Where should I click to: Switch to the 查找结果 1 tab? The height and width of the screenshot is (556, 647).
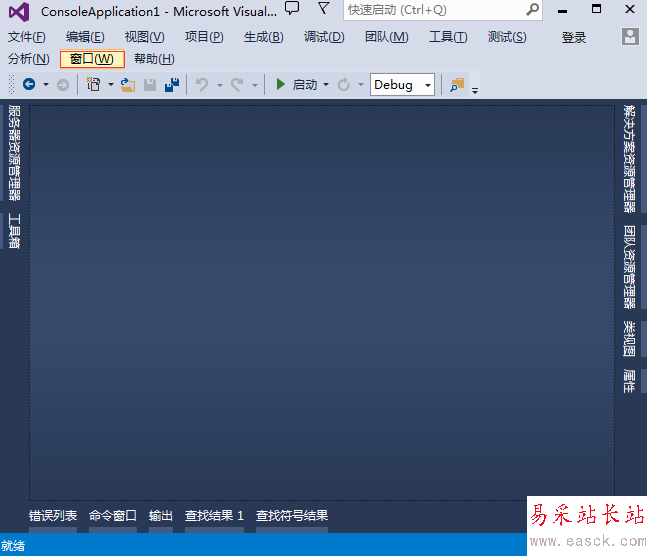pyautogui.click(x=214, y=516)
